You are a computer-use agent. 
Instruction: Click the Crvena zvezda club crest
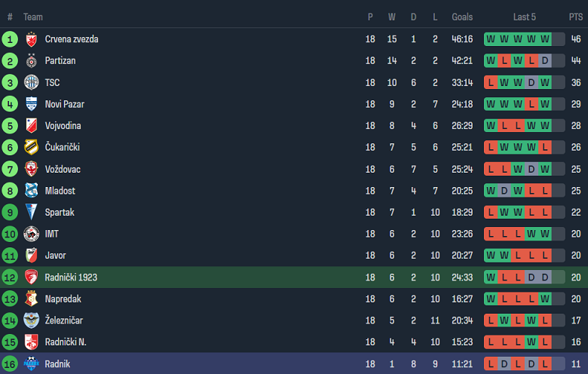tap(31, 39)
